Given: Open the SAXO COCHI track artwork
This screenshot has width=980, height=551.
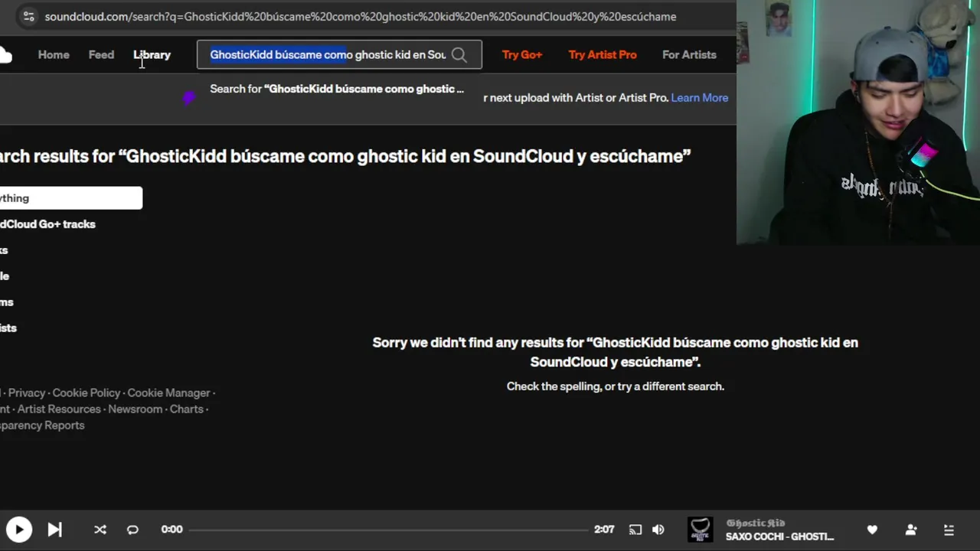Looking at the screenshot, I should tap(700, 530).
